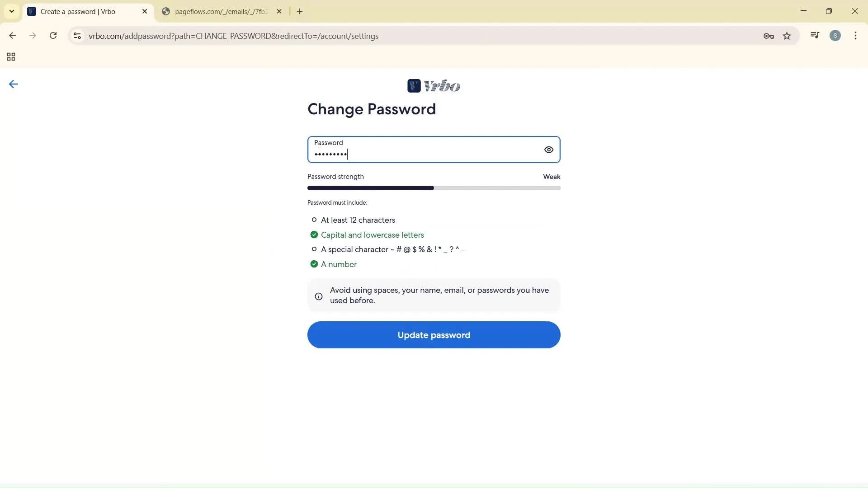
Task: Click the back arrow above the Vrbo logo
Action: pos(13,84)
